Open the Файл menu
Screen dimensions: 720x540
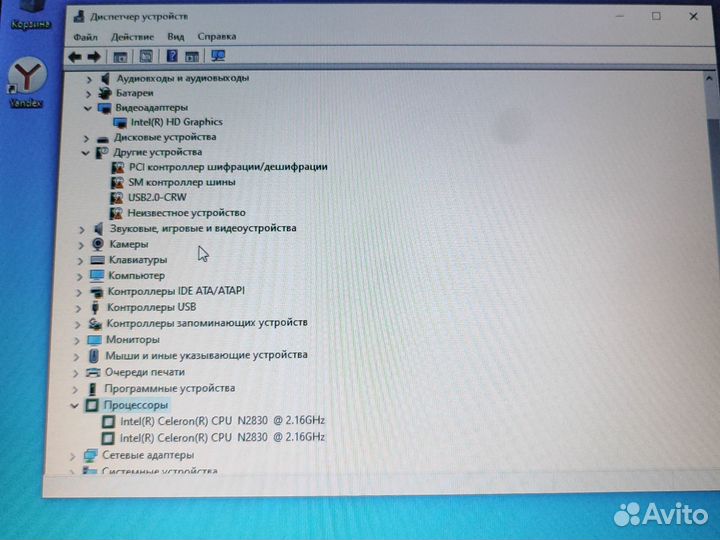click(x=85, y=37)
